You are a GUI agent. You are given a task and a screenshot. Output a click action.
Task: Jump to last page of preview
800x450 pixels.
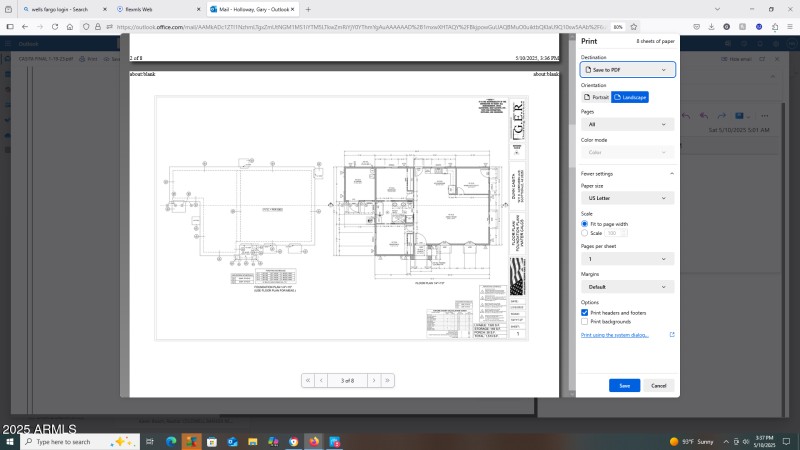pos(387,380)
